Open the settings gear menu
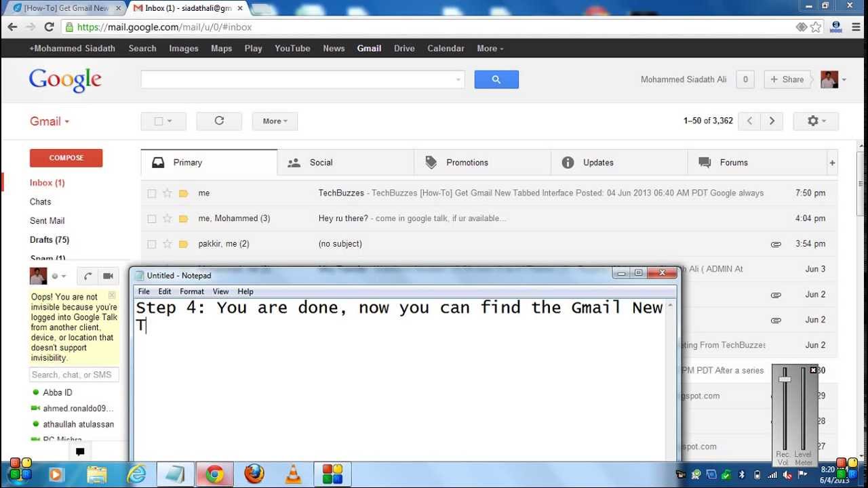Image resolution: width=868 pixels, height=488 pixels. pyautogui.click(x=816, y=121)
